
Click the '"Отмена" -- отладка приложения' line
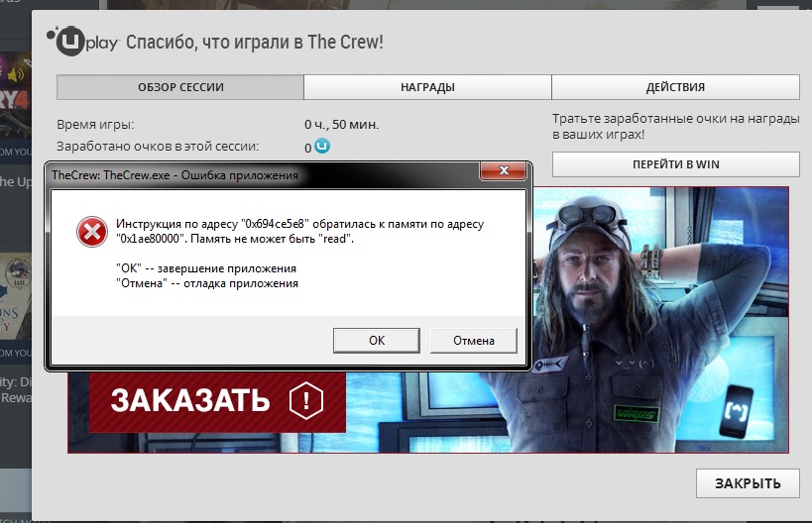click(207, 283)
